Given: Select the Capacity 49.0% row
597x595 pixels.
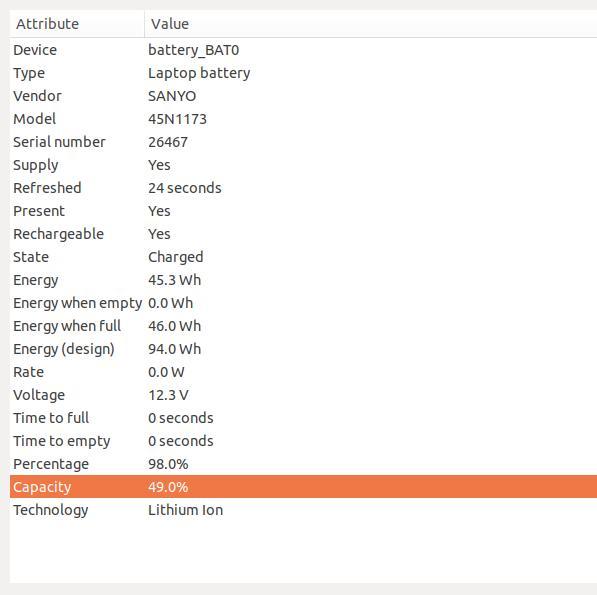Looking at the screenshot, I should 303,487.
